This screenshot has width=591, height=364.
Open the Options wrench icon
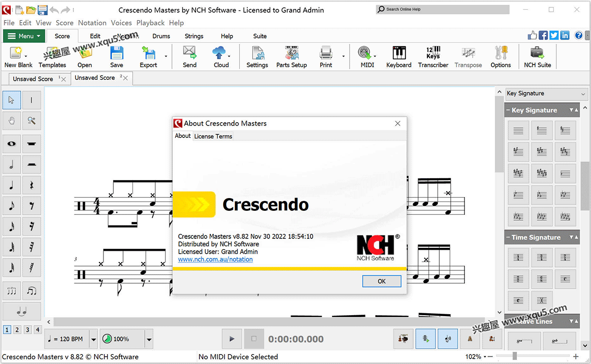[501, 57]
